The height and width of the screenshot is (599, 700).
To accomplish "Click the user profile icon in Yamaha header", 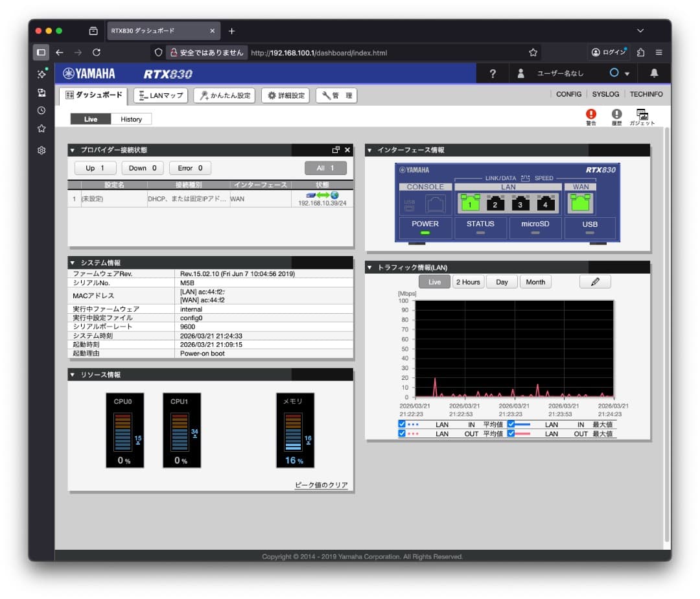I will click(520, 74).
